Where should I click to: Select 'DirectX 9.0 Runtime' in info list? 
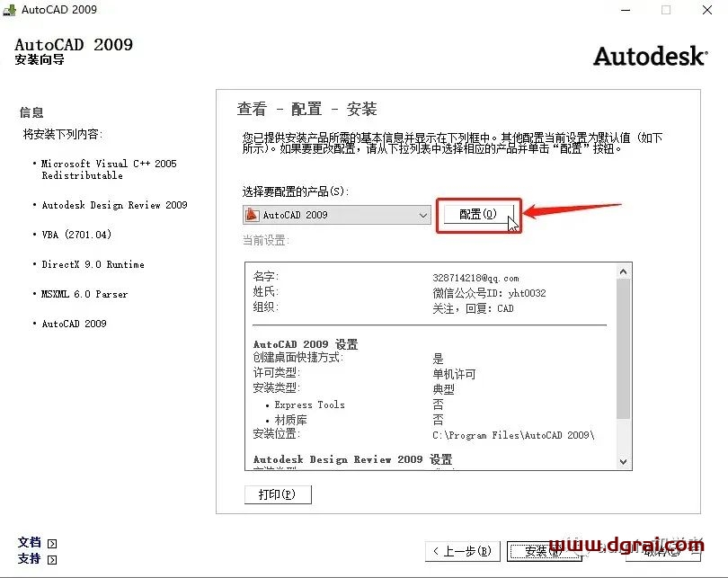(x=93, y=264)
